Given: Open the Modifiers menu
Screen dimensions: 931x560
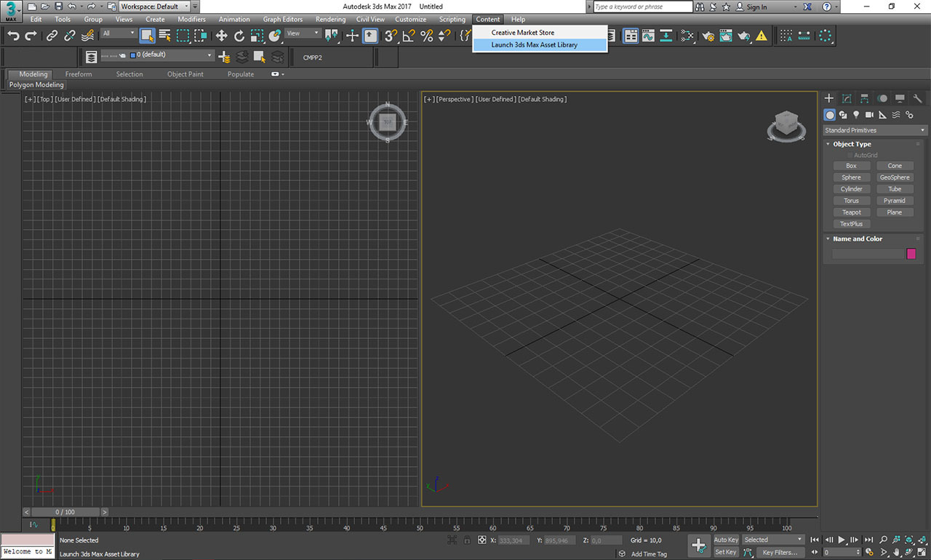Looking at the screenshot, I should click(x=191, y=20).
